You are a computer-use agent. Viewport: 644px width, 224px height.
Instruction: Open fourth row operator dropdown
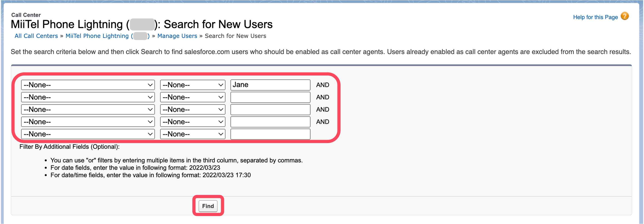click(x=193, y=122)
